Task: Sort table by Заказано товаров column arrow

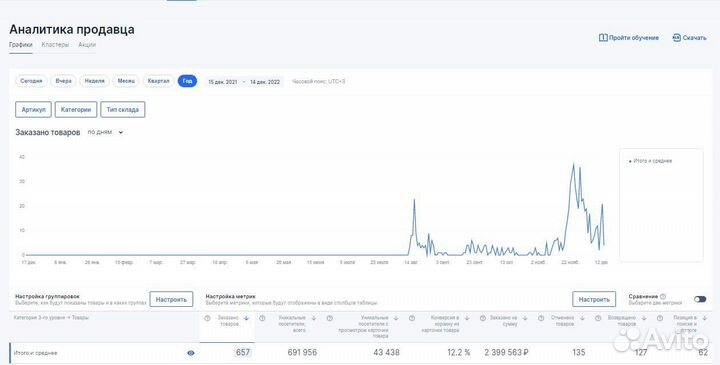Action: [247, 318]
